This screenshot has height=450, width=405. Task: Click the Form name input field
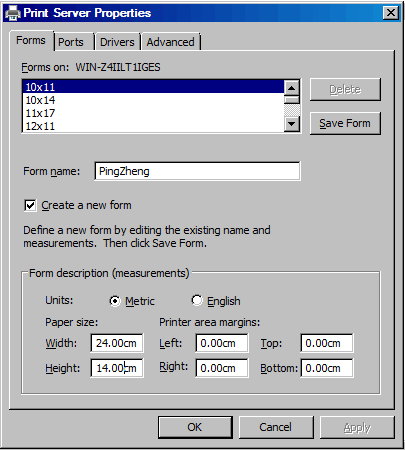(x=197, y=171)
